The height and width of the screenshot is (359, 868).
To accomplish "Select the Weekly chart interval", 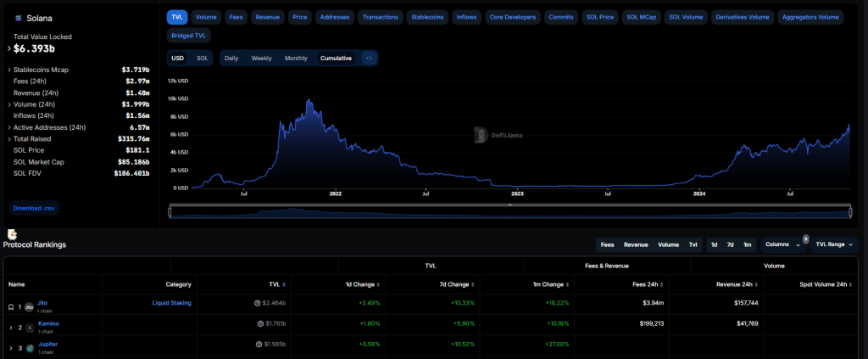I will 261,59.
